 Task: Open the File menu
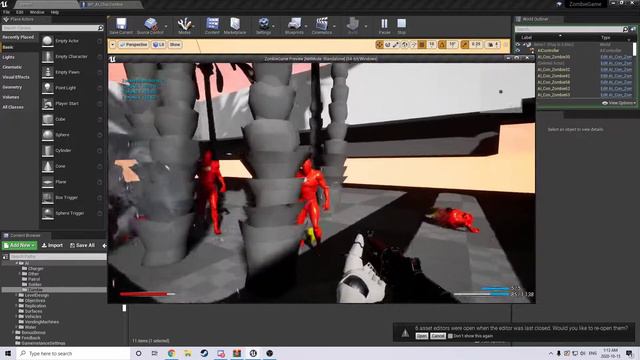tap(7, 12)
